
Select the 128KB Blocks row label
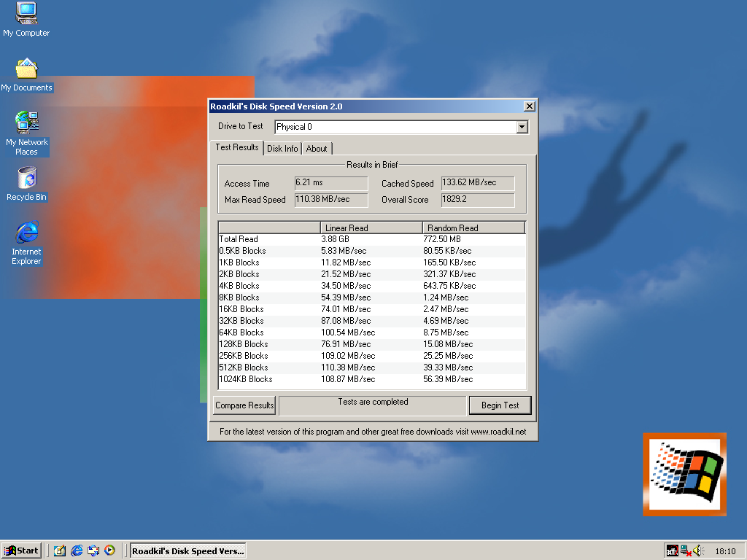244,344
